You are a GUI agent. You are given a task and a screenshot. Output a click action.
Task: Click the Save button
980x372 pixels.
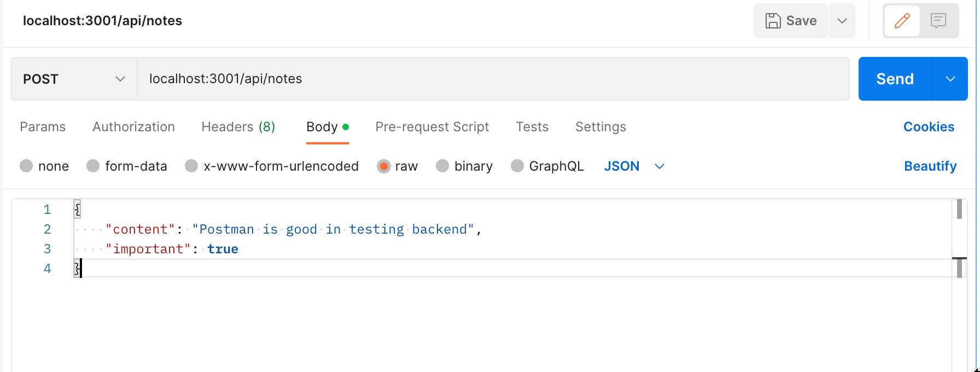coord(791,21)
